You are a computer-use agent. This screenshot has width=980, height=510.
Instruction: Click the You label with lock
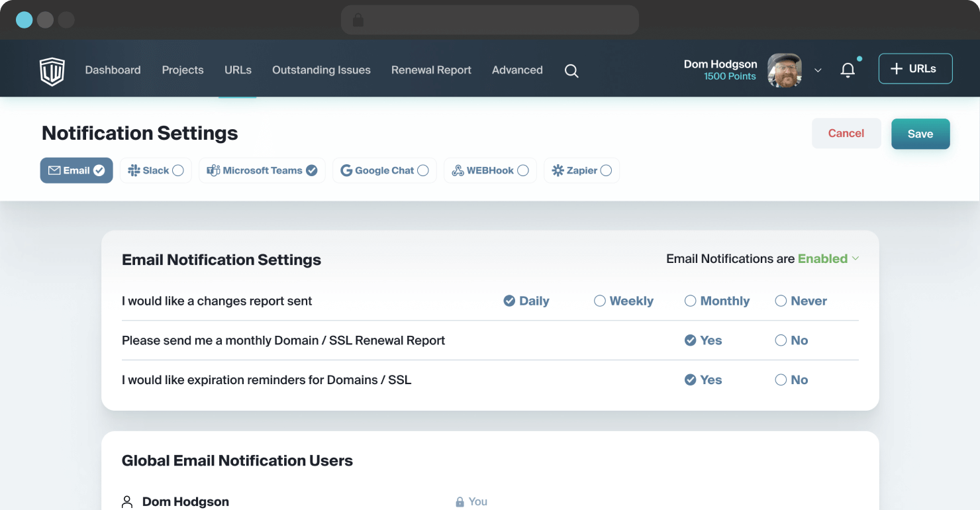471,502
